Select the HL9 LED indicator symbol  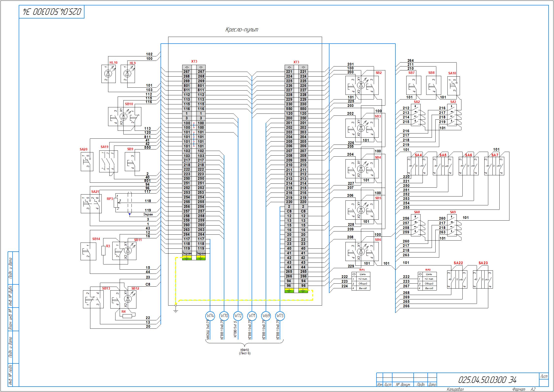click(x=128, y=74)
